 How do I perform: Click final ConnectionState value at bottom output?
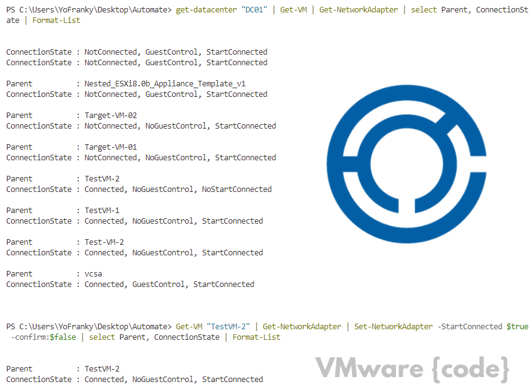click(174, 379)
